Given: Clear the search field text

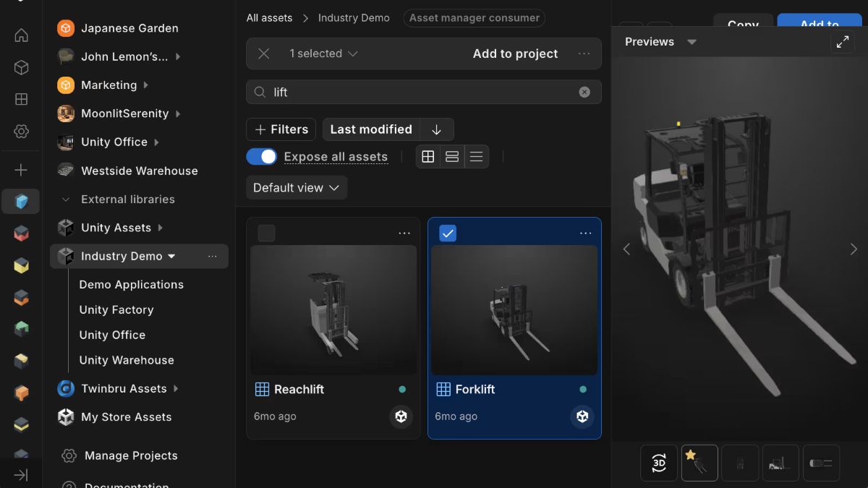Looking at the screenshot, I should [584, 92].
